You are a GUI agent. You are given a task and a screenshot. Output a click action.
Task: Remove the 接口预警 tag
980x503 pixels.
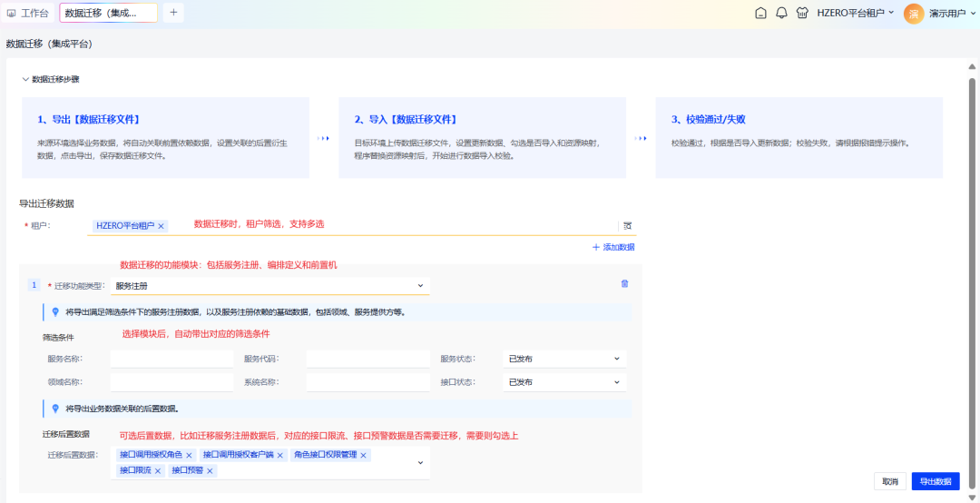pos(211,470)
